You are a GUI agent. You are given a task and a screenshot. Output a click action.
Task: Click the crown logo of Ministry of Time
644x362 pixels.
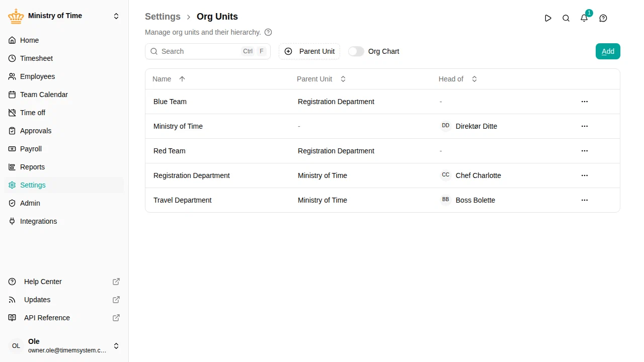click(x=16, y=16)
